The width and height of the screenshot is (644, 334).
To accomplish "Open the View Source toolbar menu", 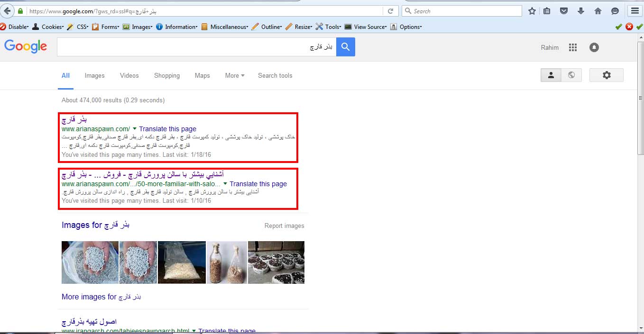I will pyautogui.click(x=366, y=27).
